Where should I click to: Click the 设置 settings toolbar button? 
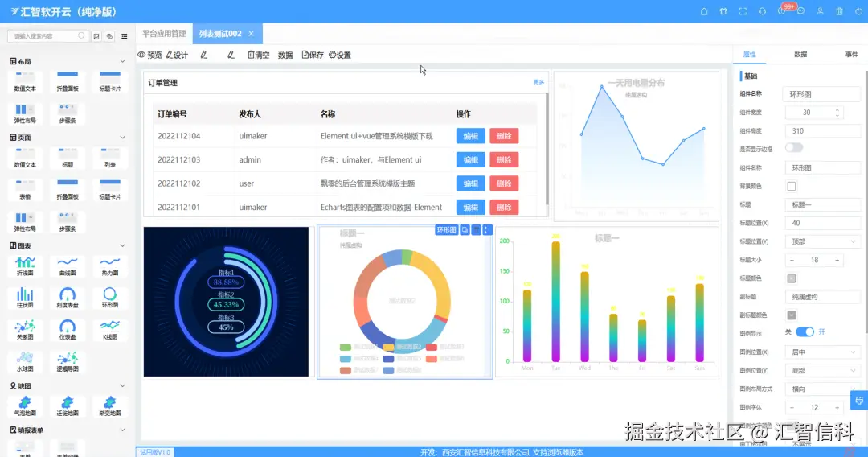tap(340, 55)
